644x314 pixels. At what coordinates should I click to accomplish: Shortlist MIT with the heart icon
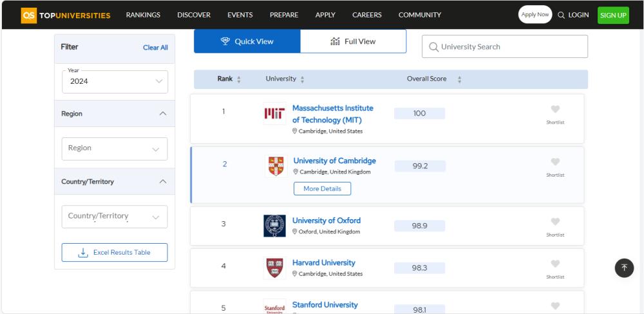(x=555, y=110)
